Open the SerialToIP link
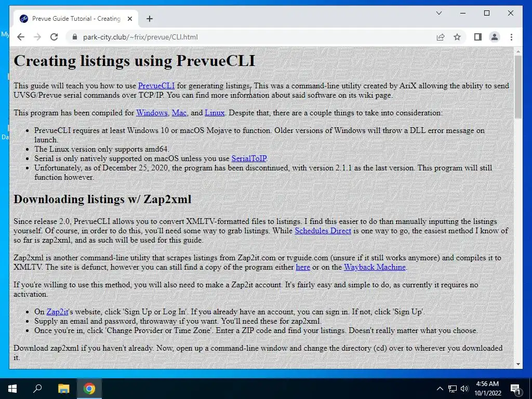The width and height of the screenshot is (532, 399). pos(249,158)
